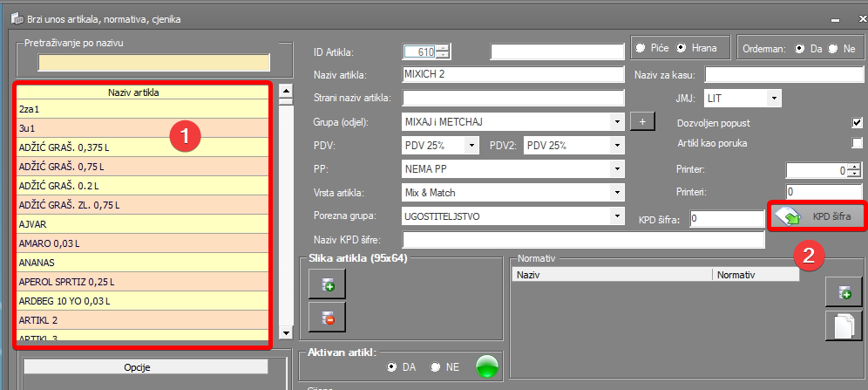Open the JMJ unit dropdown
Image resolution: width=868 pixels, height=390 pixels.
[773, 99]
